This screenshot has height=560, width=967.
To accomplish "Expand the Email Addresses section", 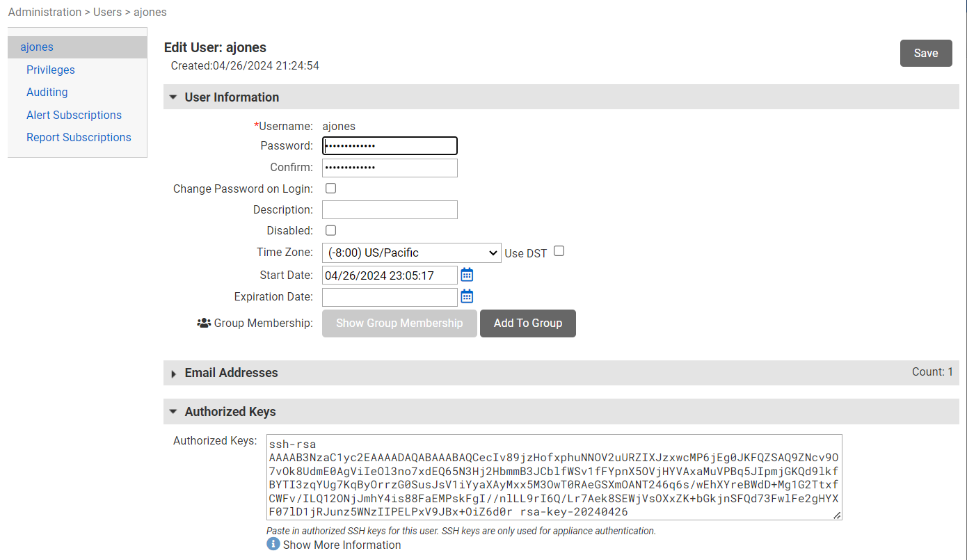I will click(x=561, y=373).
